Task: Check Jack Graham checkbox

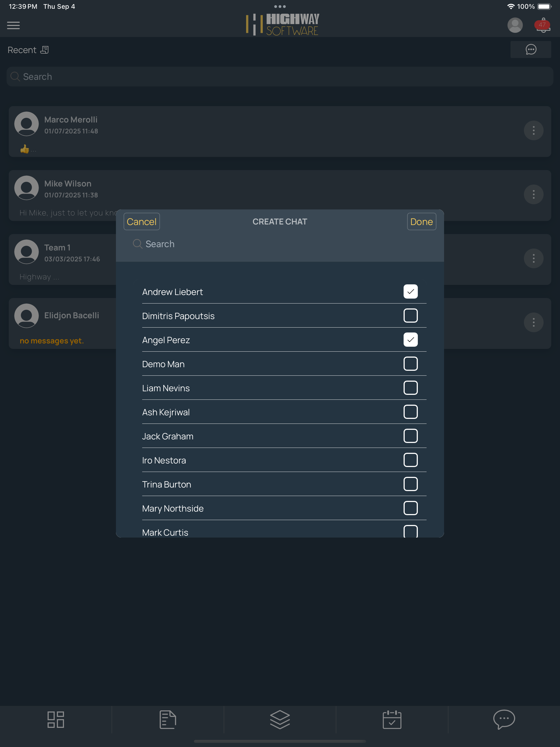Action: click(410, 436)
